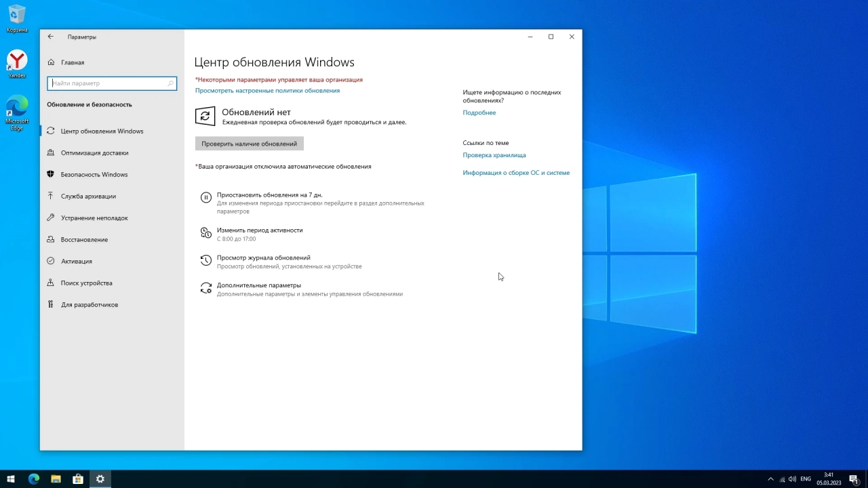Select Приостановить обновления на 7 дн.
This screenshot has width=868, height=488.
[269, 195]
